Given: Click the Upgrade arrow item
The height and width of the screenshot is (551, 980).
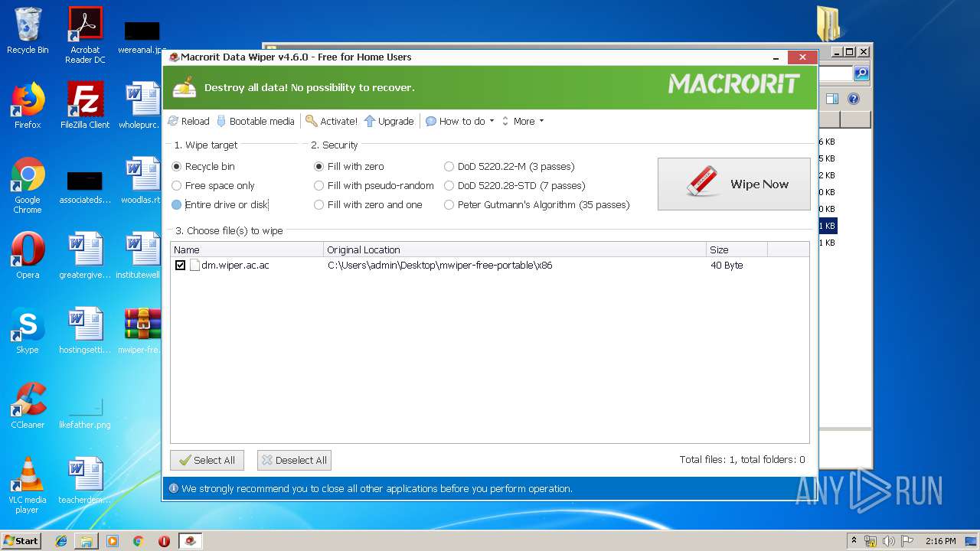Looking at the screenshot, I should tap(389, 121).
